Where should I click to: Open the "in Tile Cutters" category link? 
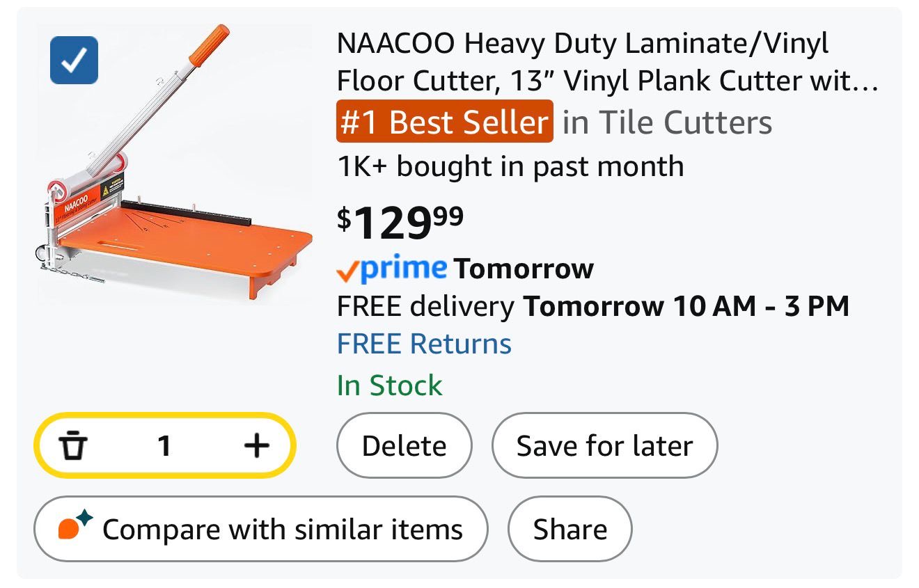667,122
